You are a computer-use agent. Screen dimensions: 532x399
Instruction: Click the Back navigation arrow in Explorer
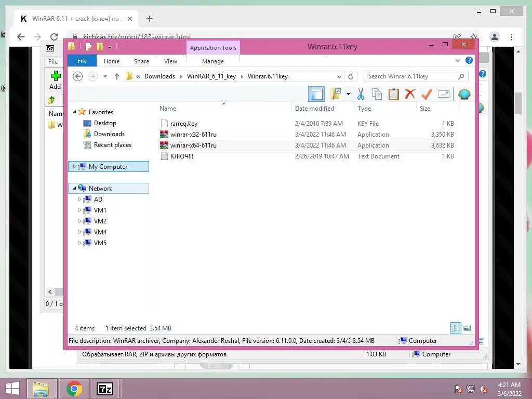78,76
